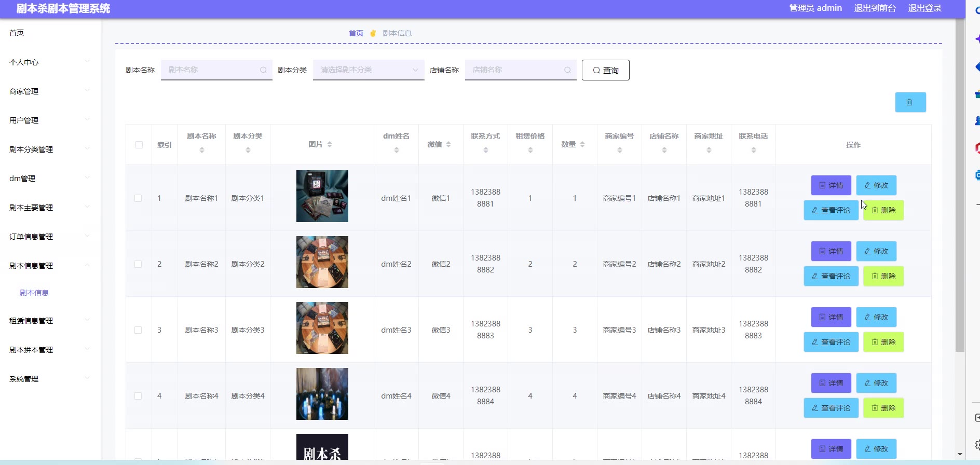Image resolution: width=980 pixels, height=465 pixels.
Task: Open 首页 in the sidebar
Action: tap(17, 33)
